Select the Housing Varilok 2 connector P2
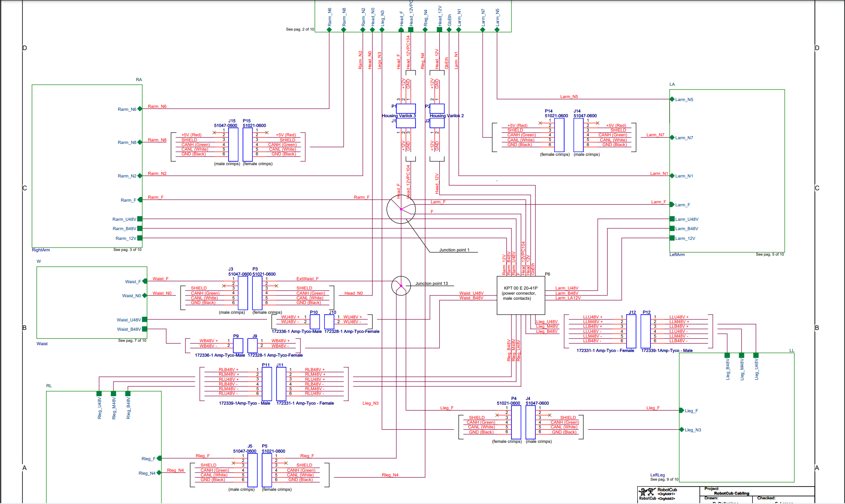 tap(437, 109)
